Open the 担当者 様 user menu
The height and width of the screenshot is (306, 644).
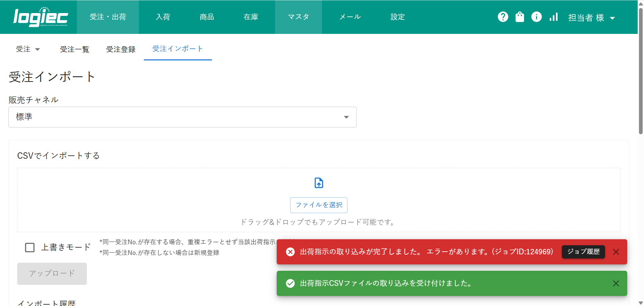(591, 18)
